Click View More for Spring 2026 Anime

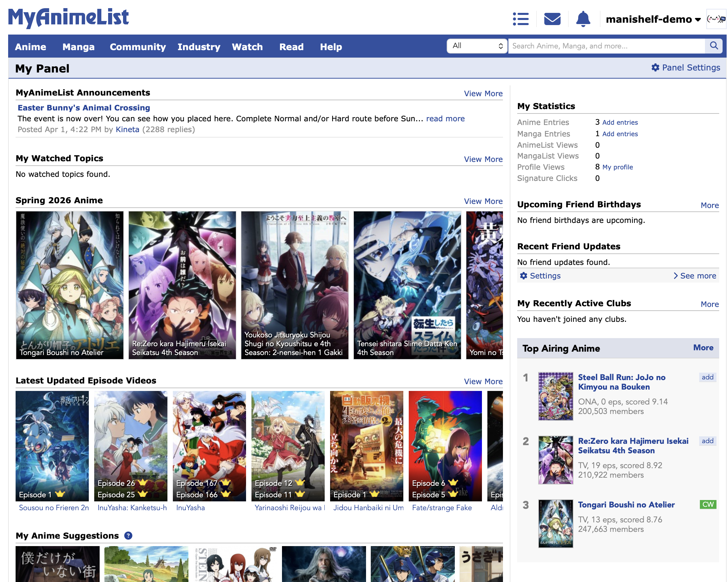coord(483,201)
